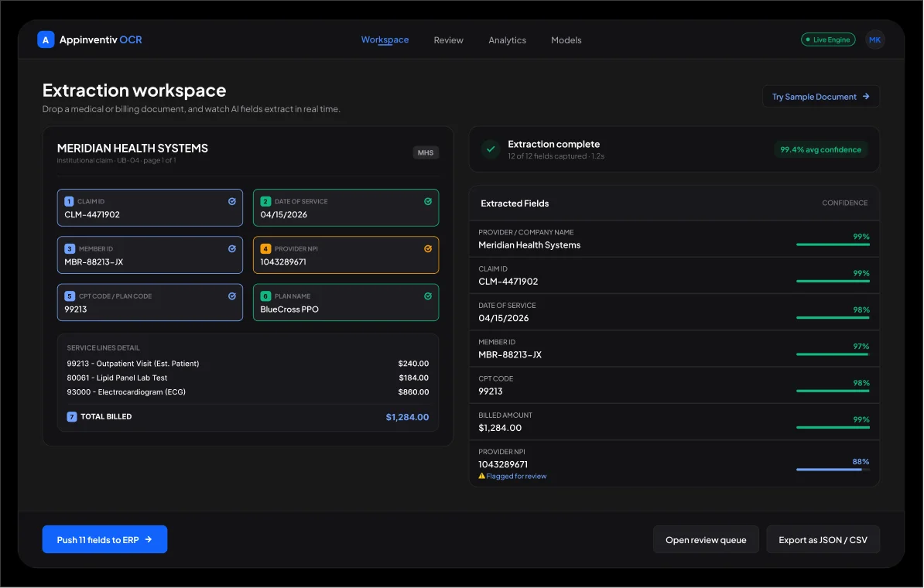Go to the Models tab
This screenshot has width=924, height=588.
point(566,40)
